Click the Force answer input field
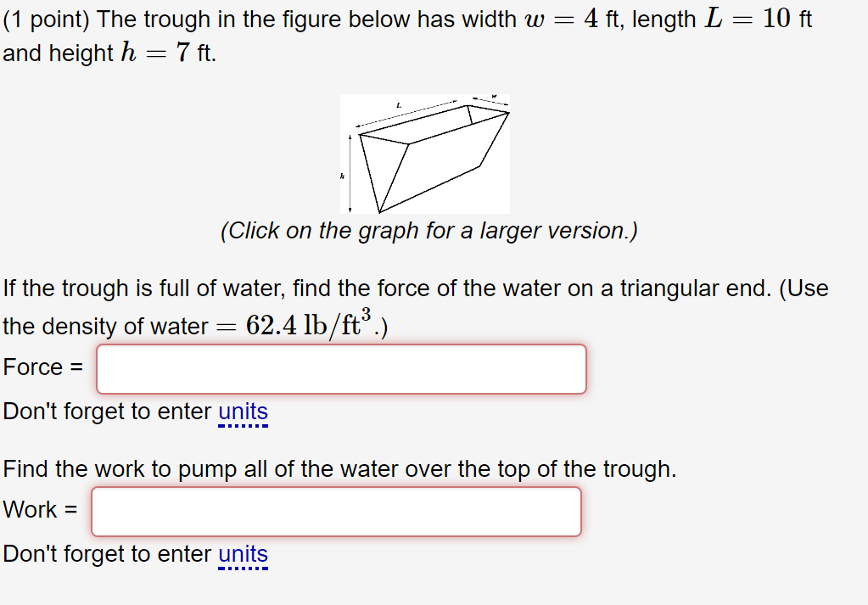868x605 pixels. tap(341, 369)
